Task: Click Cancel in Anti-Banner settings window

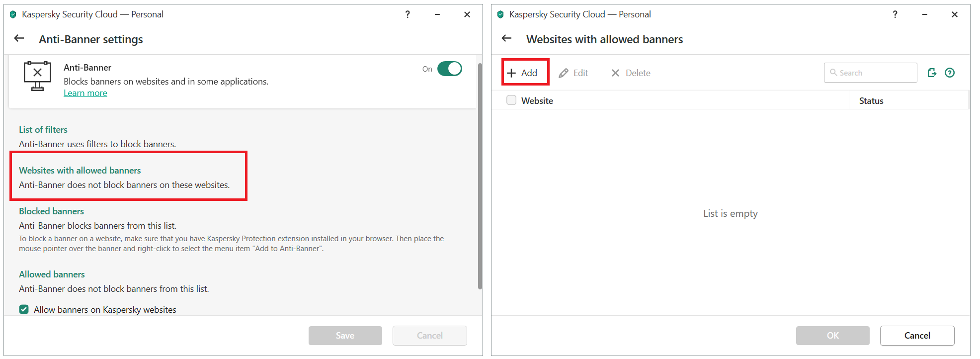Action: (x=430, y=336)
